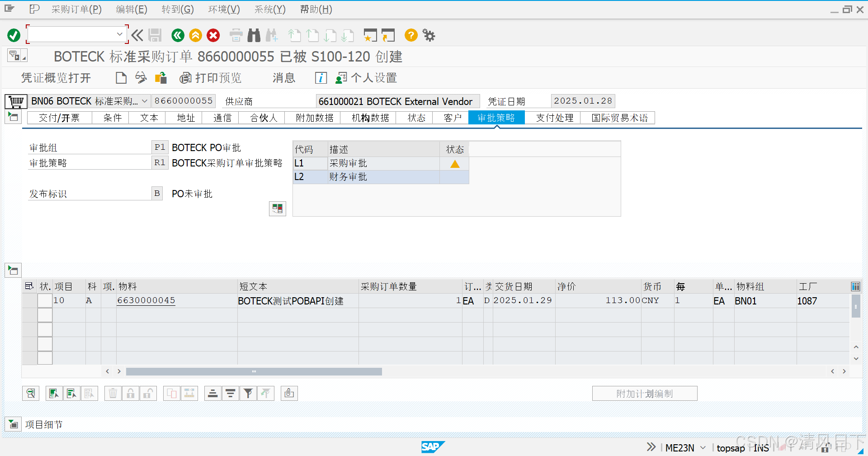Click the Cancel red cross icon
The image size is (868, 456).
(213, 35)
